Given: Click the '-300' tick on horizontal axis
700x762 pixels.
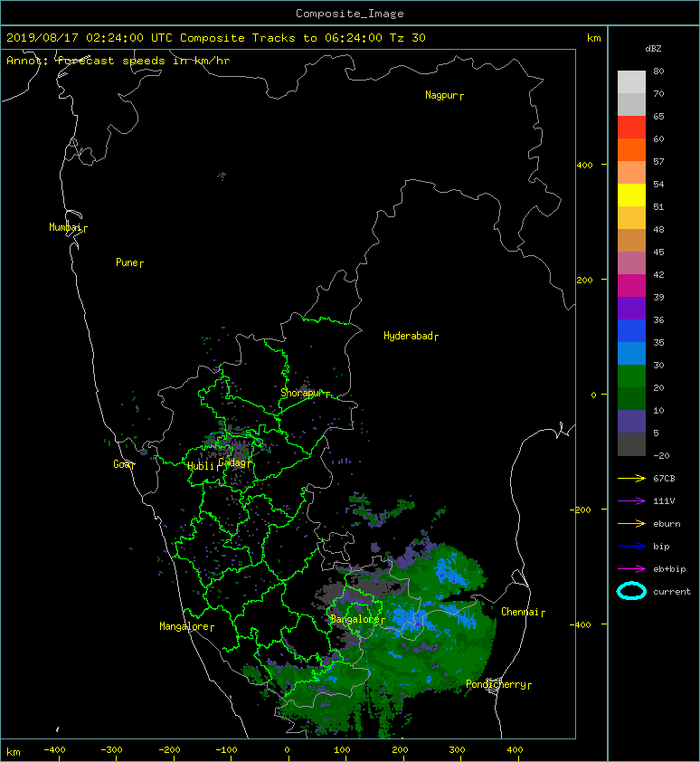Looking at the screenshot, I should pyautogui.click(x=111, y=750).
